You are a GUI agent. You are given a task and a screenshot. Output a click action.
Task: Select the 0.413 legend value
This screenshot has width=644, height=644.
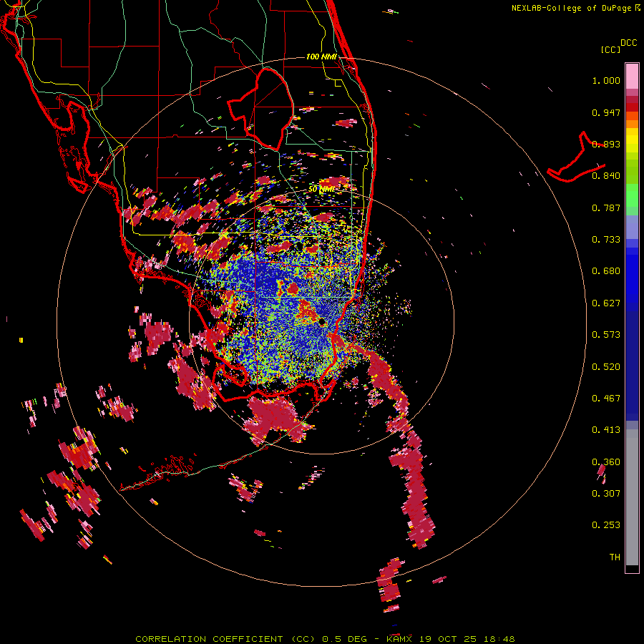coord(606,430)
